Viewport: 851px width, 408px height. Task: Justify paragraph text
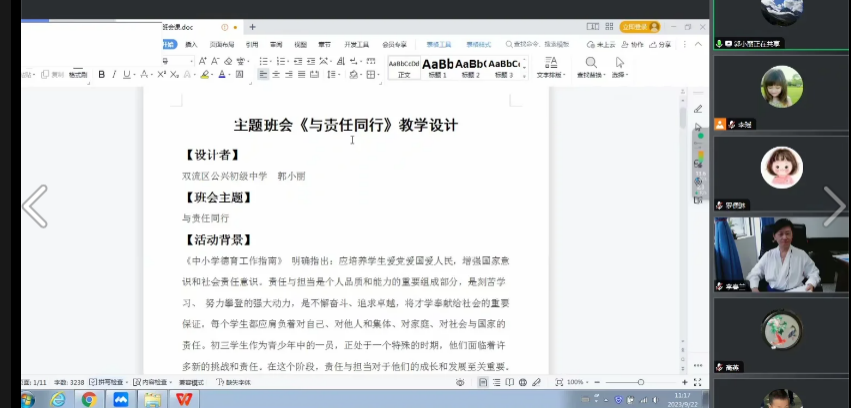point(301,75)
